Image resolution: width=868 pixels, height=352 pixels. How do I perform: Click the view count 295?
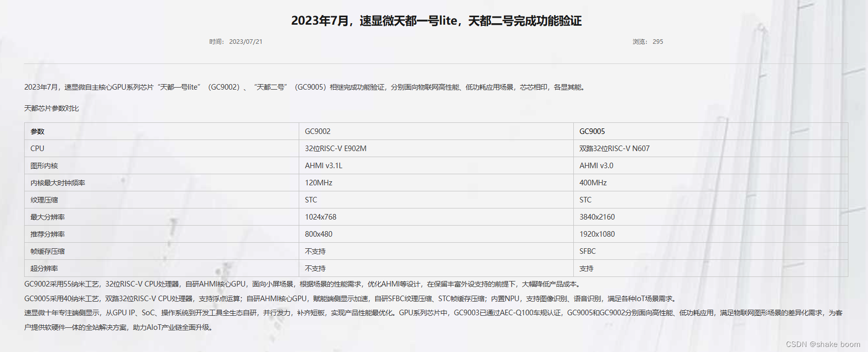pos(658,42)
